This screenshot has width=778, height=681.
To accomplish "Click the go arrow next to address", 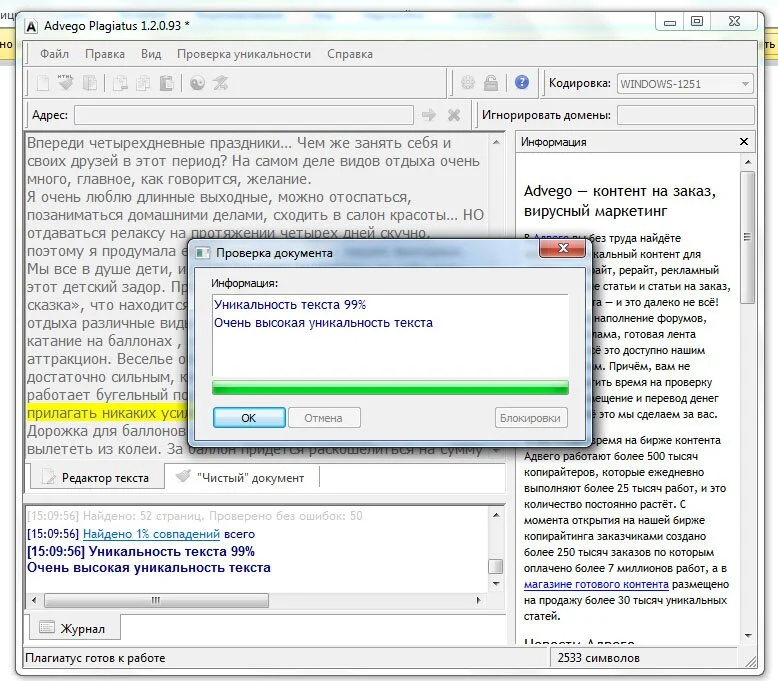I will point(429,115).
